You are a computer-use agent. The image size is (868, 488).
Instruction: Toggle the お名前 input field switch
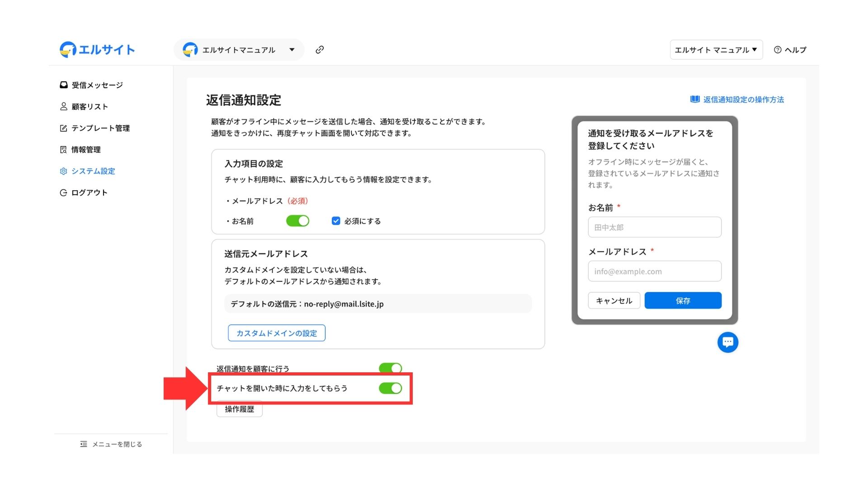coord(297,221)
